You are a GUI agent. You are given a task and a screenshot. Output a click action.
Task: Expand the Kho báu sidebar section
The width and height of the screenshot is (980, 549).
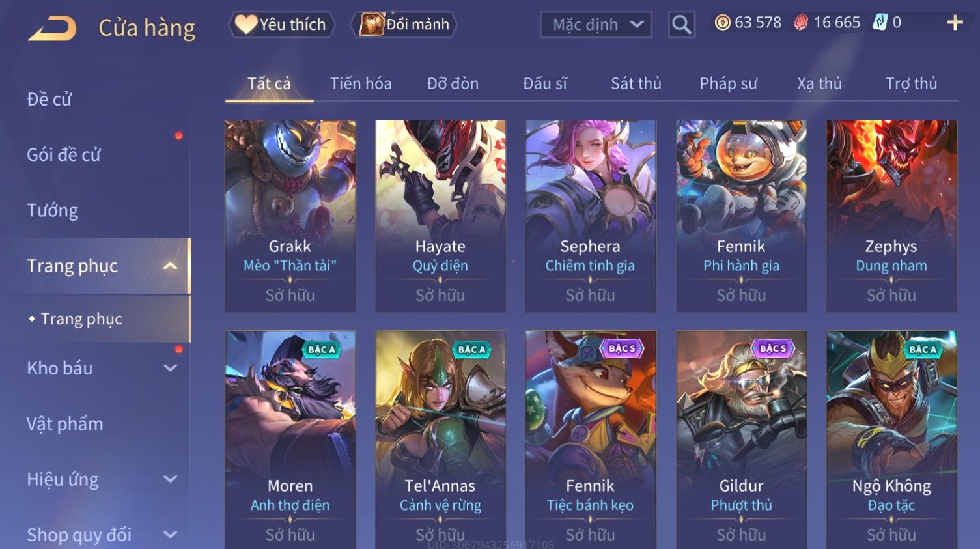(x=170, y=368)
